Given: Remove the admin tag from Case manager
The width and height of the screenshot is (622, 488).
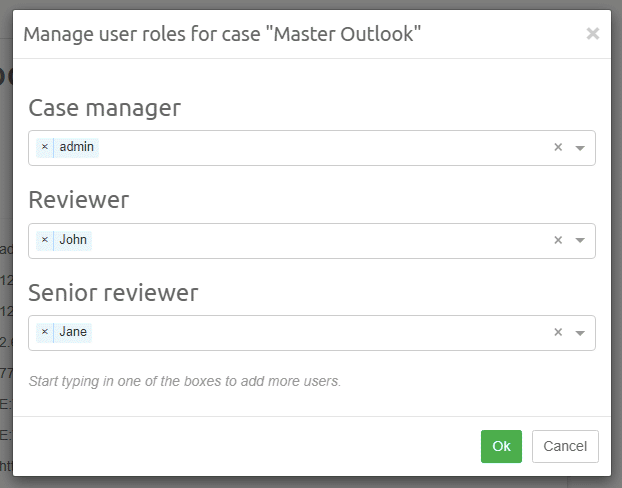Looking at the screenshot, I should coord(44,147).
